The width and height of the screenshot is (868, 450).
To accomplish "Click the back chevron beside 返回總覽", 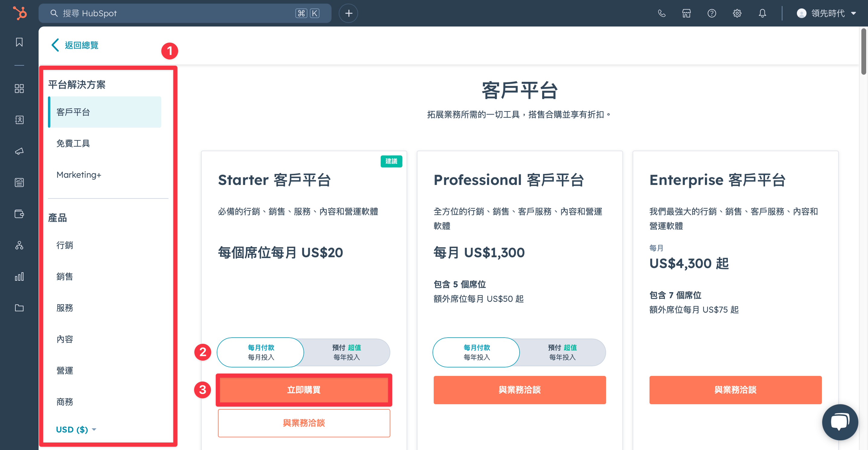I will pyautogui.click(x=55, y=45).
